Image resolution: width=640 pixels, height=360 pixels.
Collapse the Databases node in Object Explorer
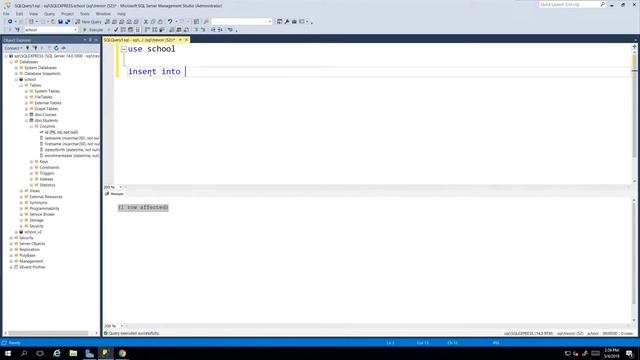coord(11,62)
